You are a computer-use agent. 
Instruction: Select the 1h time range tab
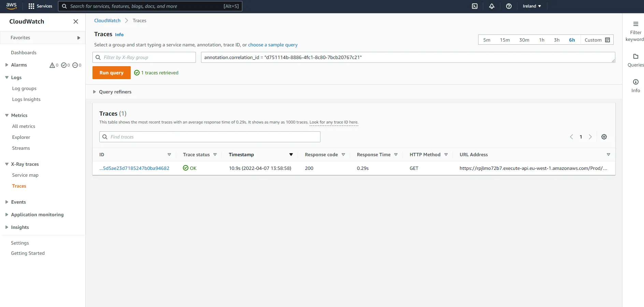(542, 40)
